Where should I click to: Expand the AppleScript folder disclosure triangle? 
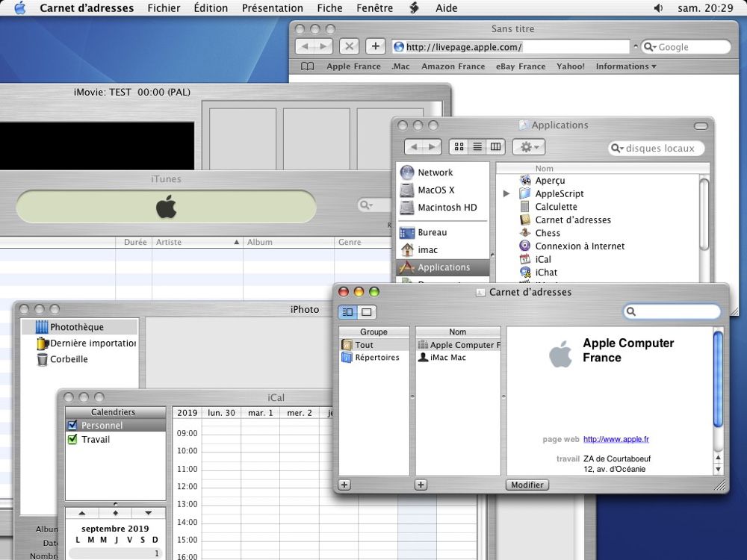(506, 193)
